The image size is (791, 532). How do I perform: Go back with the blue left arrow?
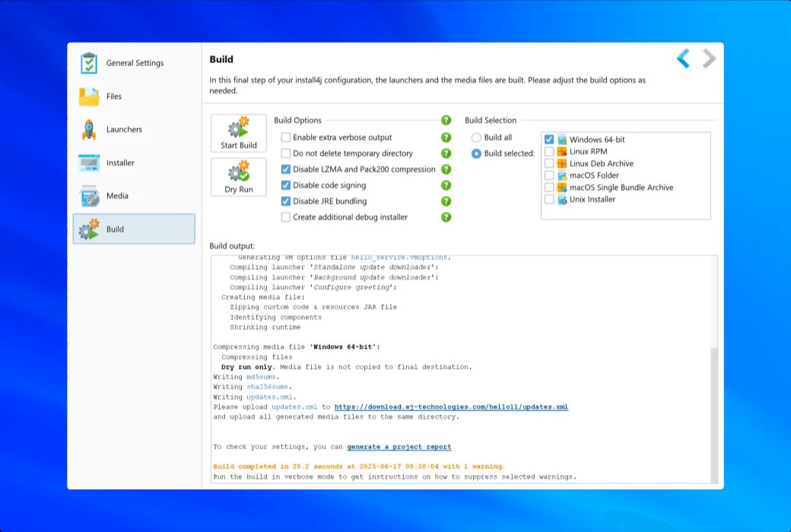683,59
